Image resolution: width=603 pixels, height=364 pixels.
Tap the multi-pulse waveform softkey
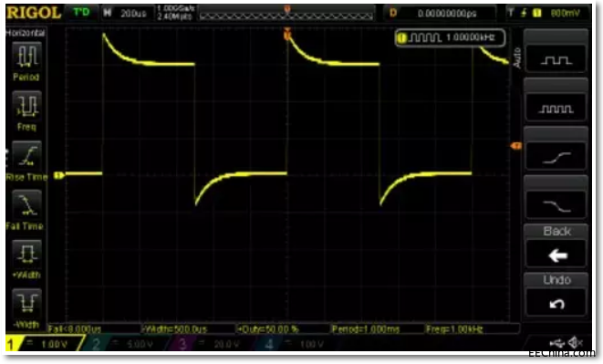coord(556,108)
